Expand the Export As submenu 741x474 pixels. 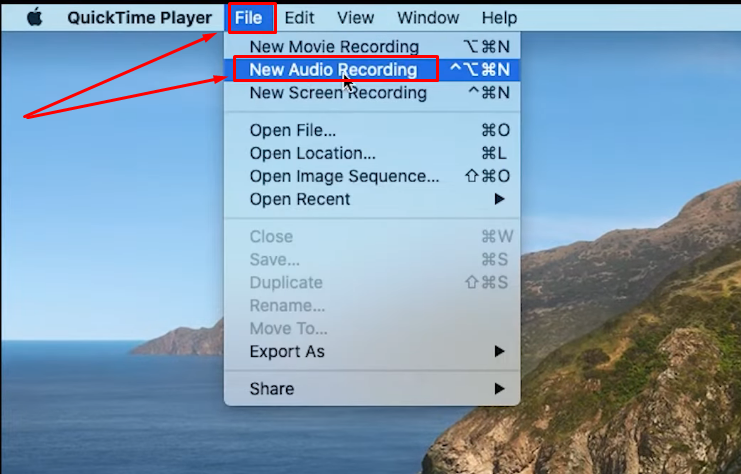click(x=372, y=352)
